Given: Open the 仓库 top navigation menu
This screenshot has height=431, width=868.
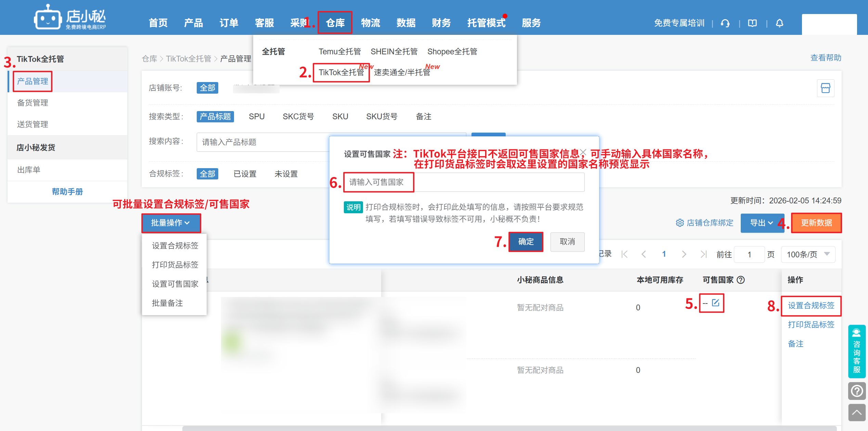Looking at the screenshot, I should [335, 23].
